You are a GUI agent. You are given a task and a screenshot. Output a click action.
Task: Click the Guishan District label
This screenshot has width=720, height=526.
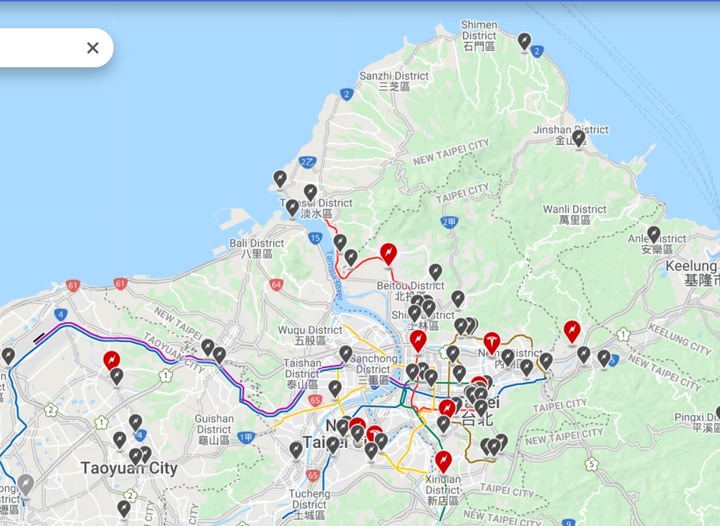[x=214, y=429]
